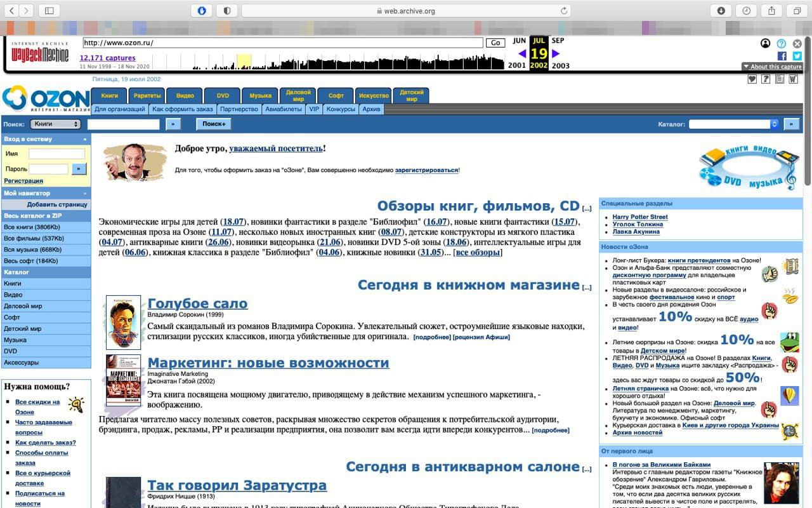Viewport: 812px width, 508px height.
Task: Go to next capture with right purple arrow
Action: (556, 54)
